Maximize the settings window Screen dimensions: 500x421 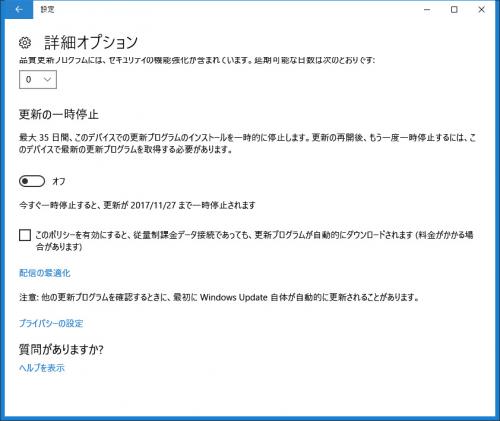(x=454, y=10)
